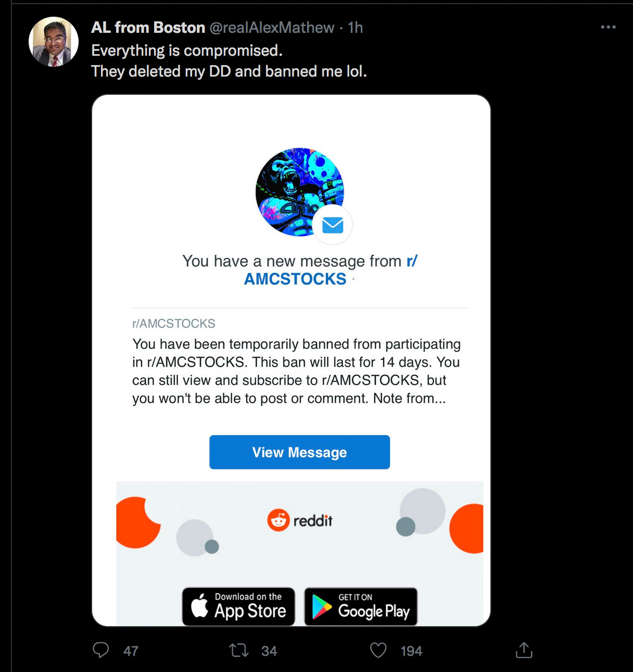Image resolution: width=633 pixels, height=672 pixels.
Task: Click the r/AMCSTOCKS blue heading link
Action: pyautogui.click(x=295, y=279)
